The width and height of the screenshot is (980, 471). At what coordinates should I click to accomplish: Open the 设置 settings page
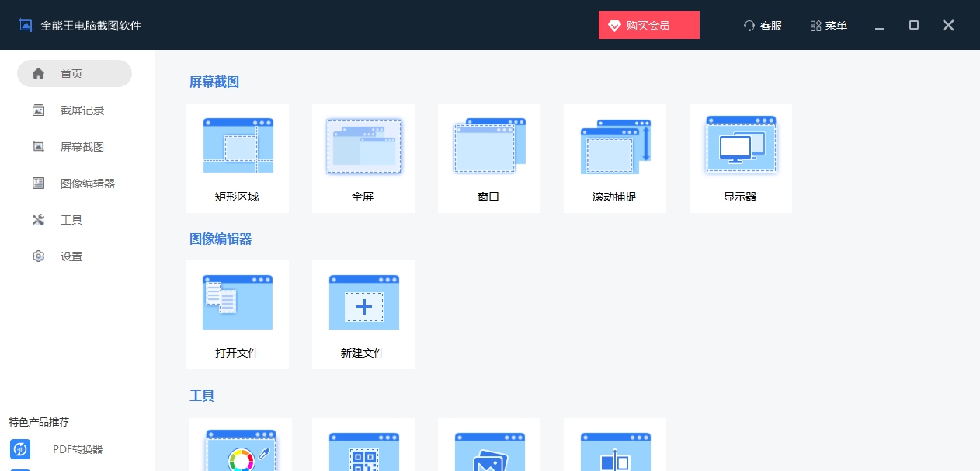click(74, 256)
